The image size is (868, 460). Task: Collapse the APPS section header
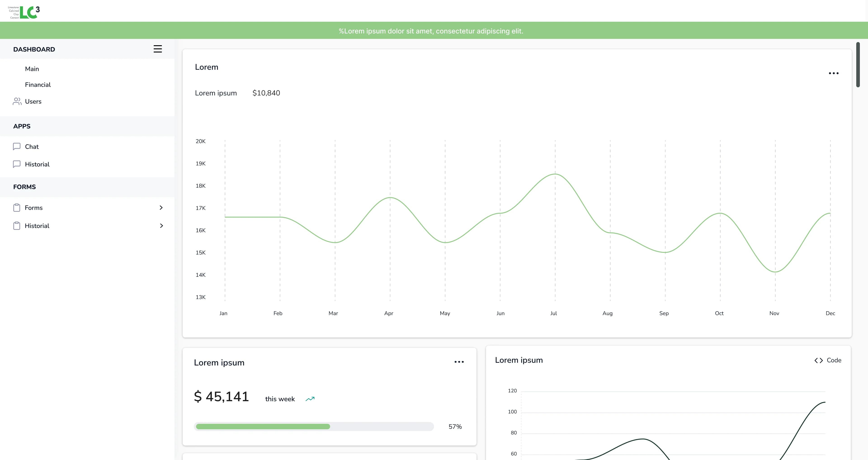[x=21, y=126]
